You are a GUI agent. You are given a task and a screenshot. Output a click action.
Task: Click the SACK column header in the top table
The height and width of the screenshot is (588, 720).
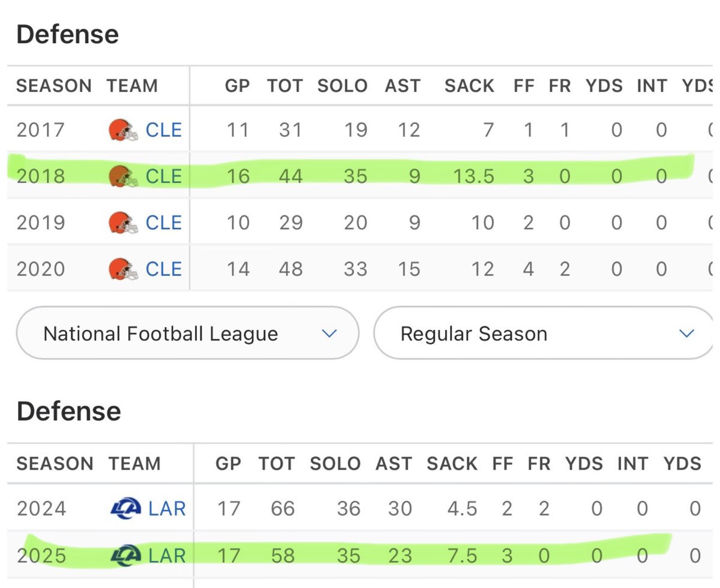pos(469,86)
